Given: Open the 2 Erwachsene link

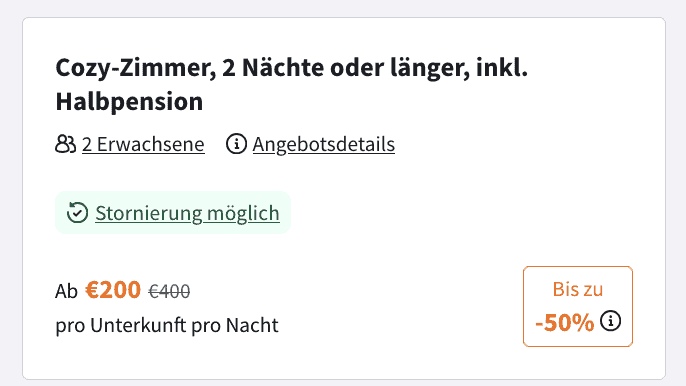Looking at the screenshot, I should (x=143, y=144).
